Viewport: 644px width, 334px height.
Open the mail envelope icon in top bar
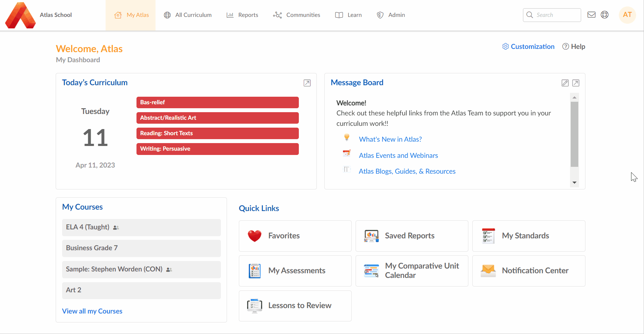coord(591,15)
